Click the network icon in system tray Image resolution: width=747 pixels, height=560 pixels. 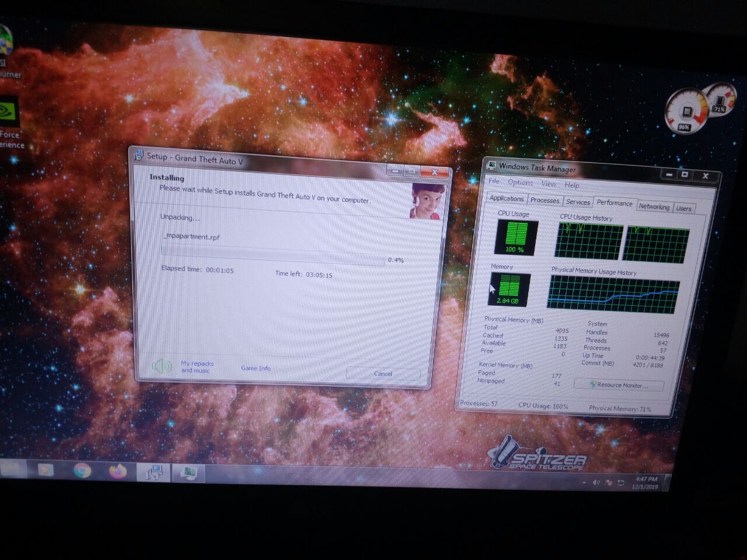(x=621, y=483)
